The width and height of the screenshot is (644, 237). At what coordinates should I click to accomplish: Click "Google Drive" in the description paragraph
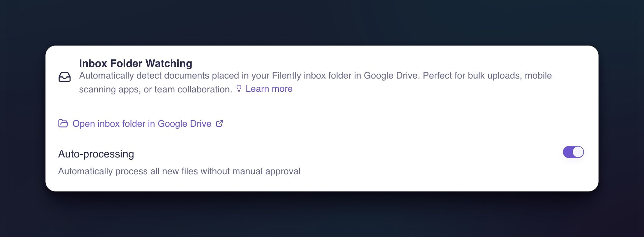point(392,76)
